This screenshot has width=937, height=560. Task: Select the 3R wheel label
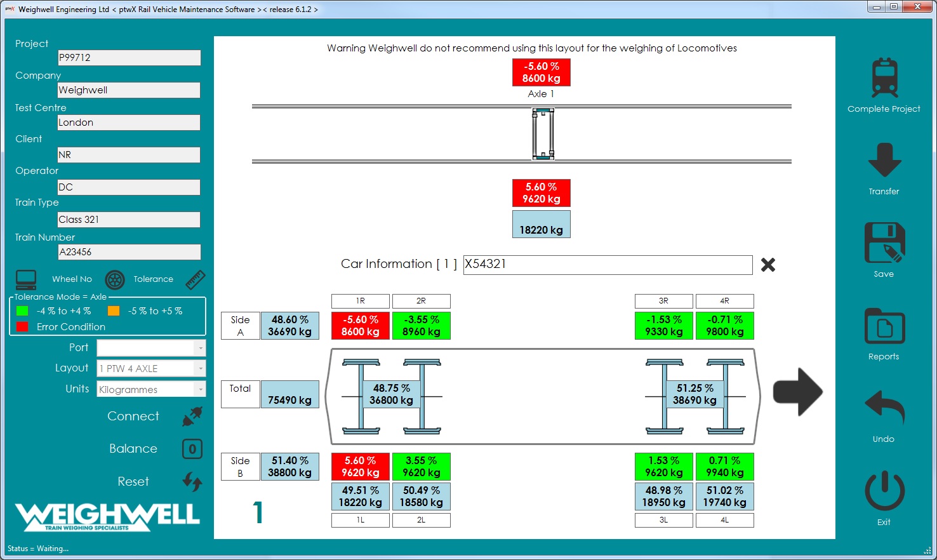click(664, 301)
